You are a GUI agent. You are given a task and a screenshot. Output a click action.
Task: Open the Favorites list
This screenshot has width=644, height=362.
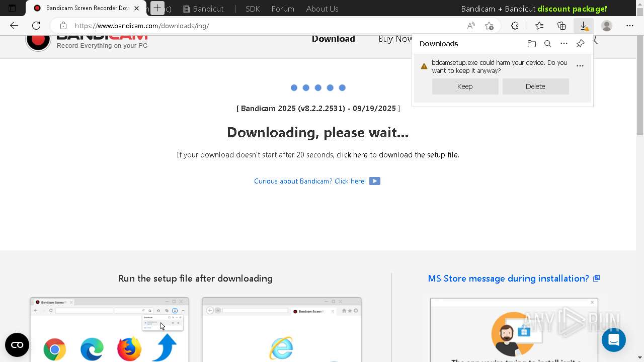click(539, 26)
